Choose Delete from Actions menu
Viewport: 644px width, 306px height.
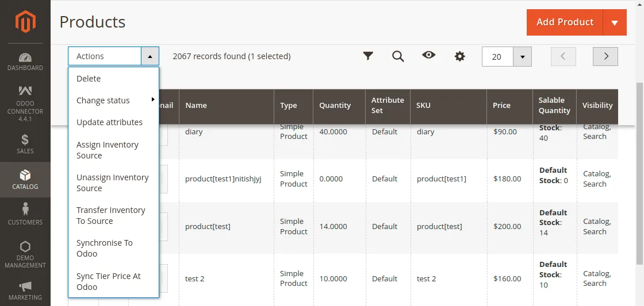[x=113, y=78]
